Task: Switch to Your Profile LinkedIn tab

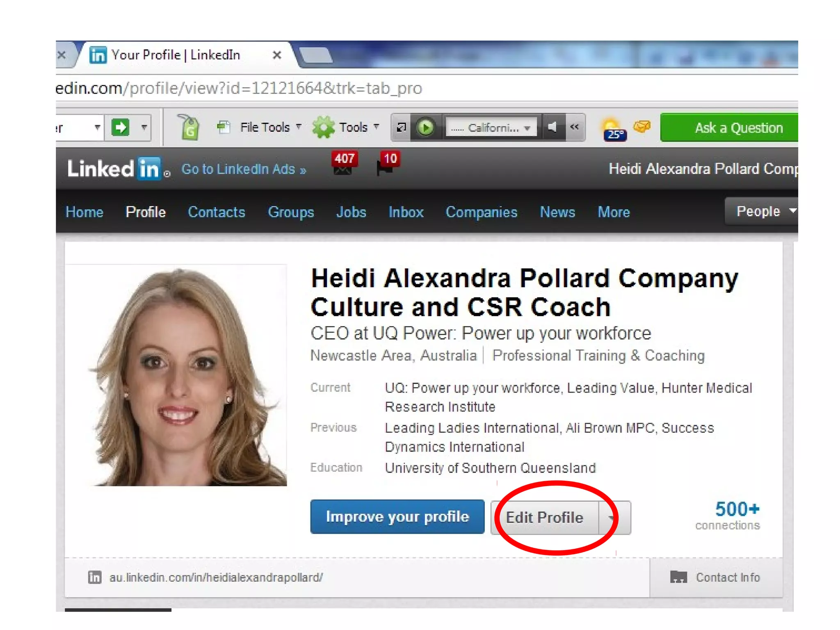Action: coord(176,55)
